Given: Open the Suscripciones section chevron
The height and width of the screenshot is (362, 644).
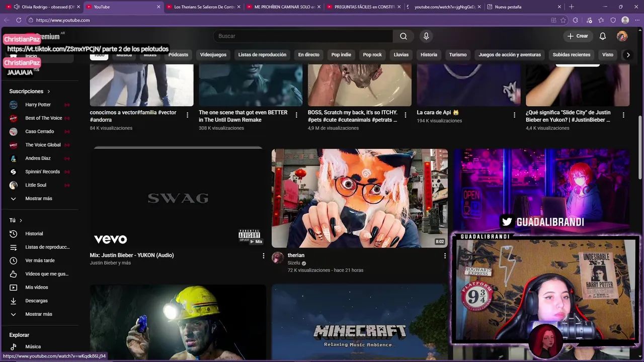Looking at the screenshot, I should click(x=49, y=92).
